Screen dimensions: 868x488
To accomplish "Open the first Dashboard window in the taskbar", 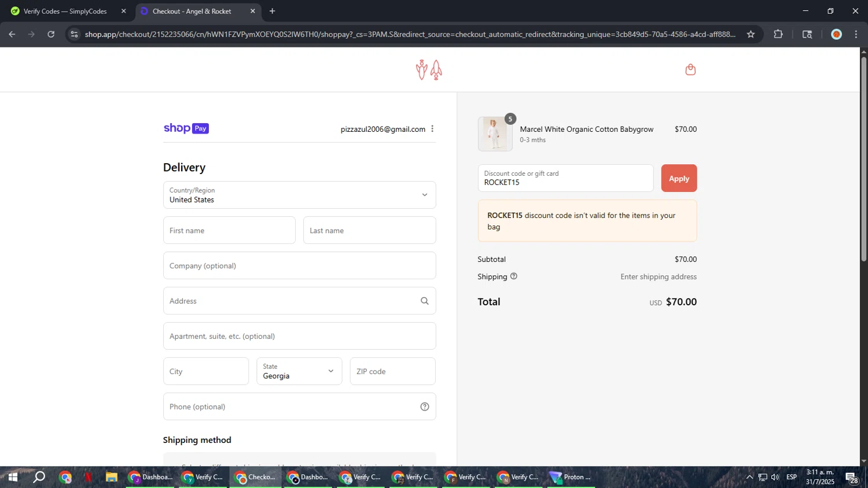I will click(150, 477).
